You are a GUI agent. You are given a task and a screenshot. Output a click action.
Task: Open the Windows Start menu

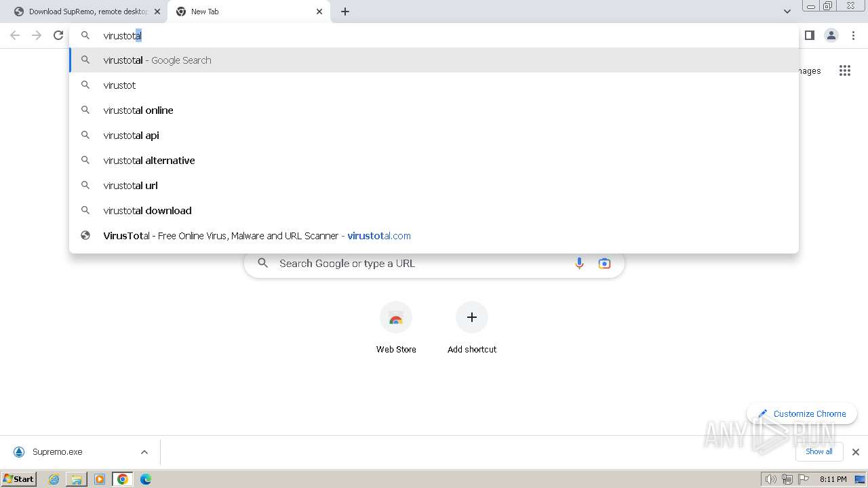click(19, 479)
